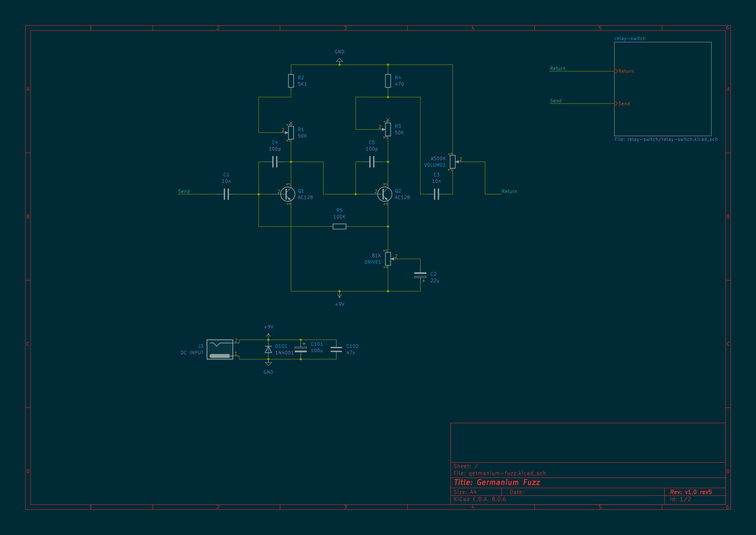Select the C2 22u polarized capacitor
This screenshot has height=535, width=756.
(x=420, y=275)
